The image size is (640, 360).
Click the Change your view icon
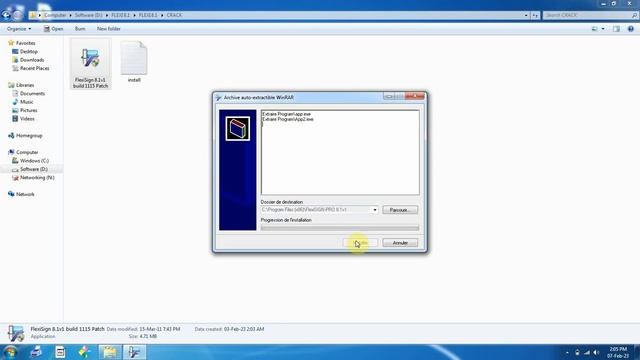tap(595, 29)
